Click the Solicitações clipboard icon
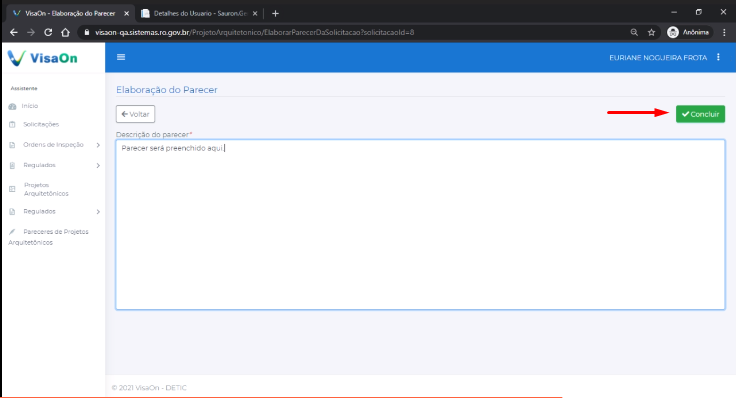The image size is (736, 398). tap(12, 125)
